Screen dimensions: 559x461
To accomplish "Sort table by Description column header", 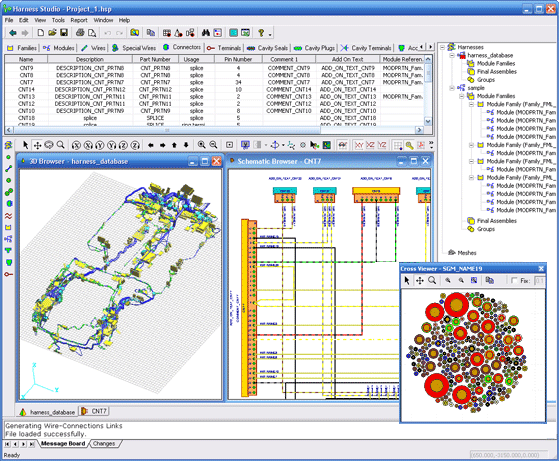I will pyautogui.click(x=90, y=59).
